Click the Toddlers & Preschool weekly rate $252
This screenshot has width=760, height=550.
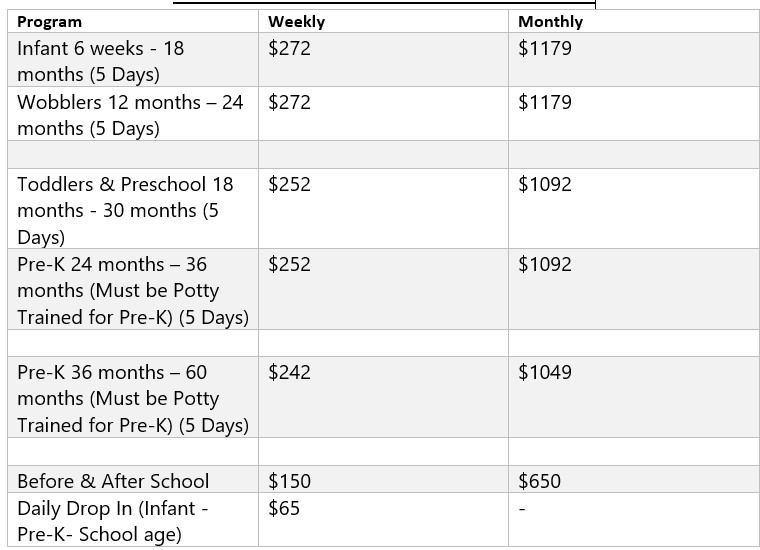click(289, 184)
